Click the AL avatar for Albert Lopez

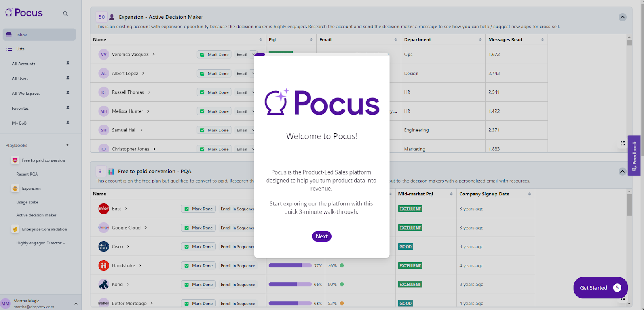(104, 73)
